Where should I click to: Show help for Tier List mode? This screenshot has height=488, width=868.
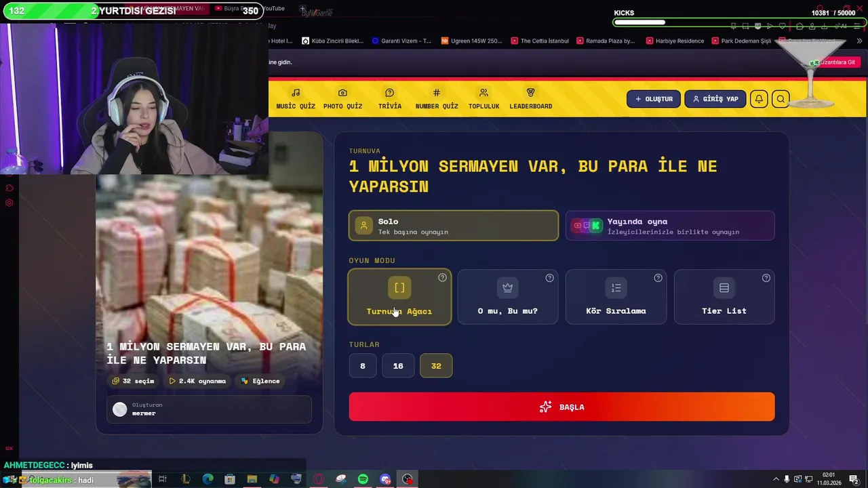(766, 278)
